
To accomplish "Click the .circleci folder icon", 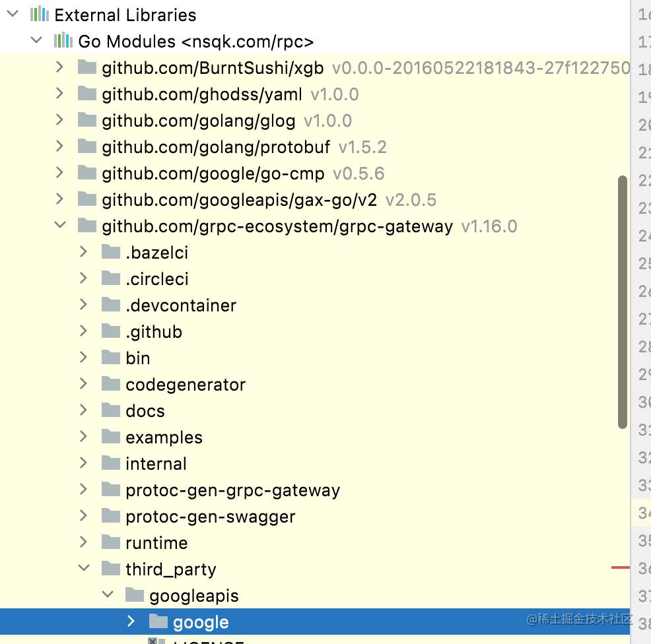I will click(111, 278).
